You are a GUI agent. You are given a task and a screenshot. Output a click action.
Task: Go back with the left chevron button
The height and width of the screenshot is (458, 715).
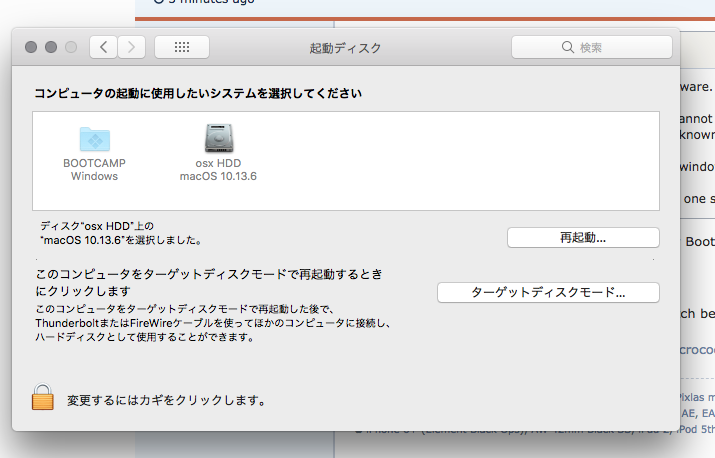(x=104, y=47)
